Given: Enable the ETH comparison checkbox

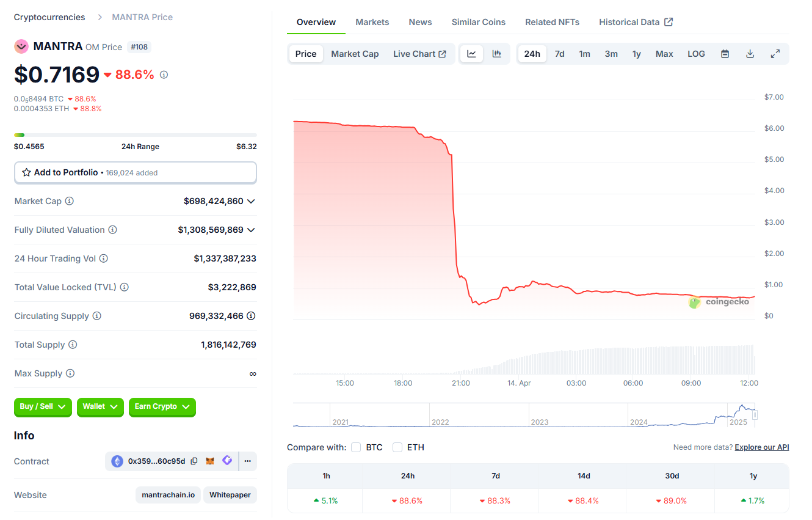Looking at the screenshot, I should pyautogui.click(x=397, y=447).
